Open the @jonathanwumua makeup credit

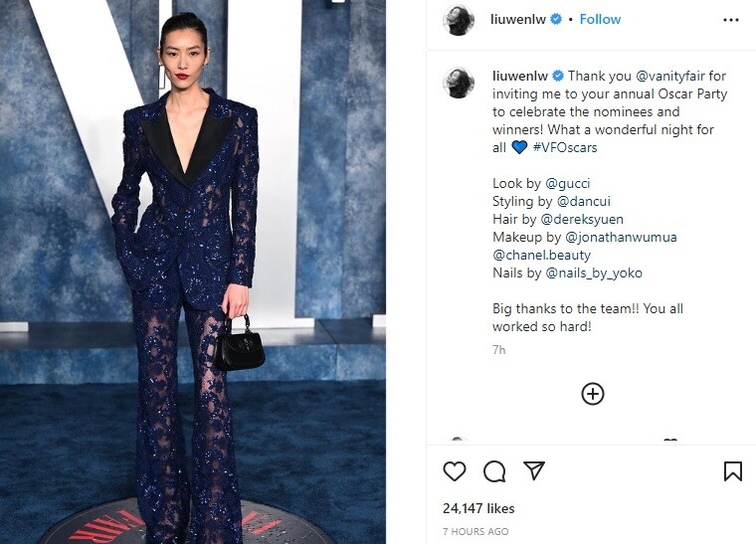point(621,237)
